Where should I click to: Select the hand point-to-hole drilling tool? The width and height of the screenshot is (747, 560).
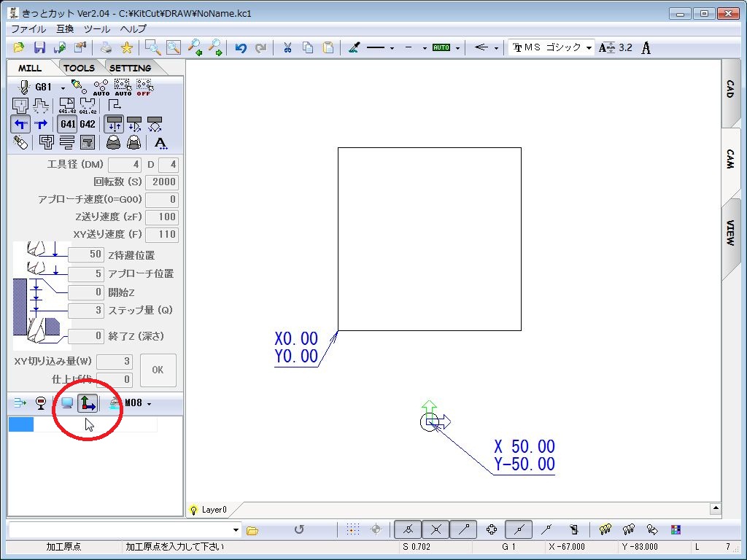coord(79,86)
